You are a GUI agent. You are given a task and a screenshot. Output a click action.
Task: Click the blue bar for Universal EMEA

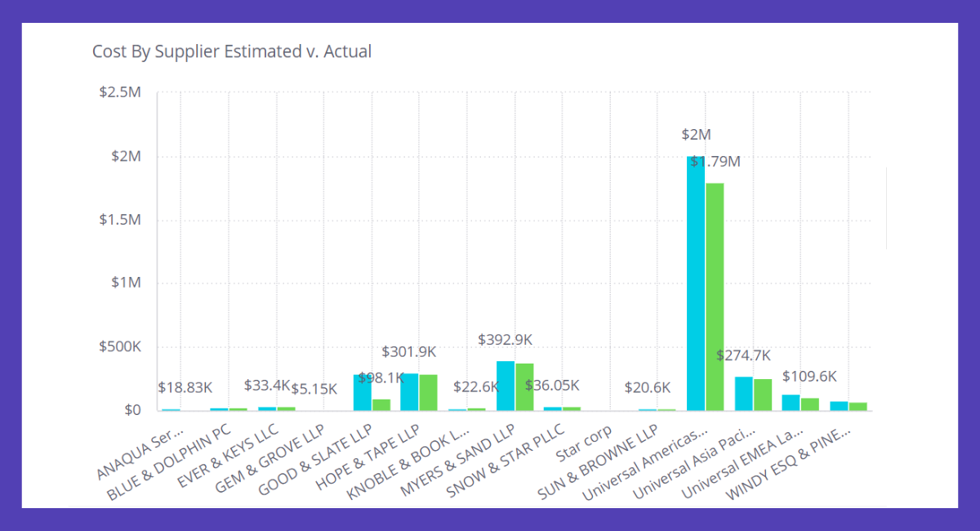coord(791,402)
